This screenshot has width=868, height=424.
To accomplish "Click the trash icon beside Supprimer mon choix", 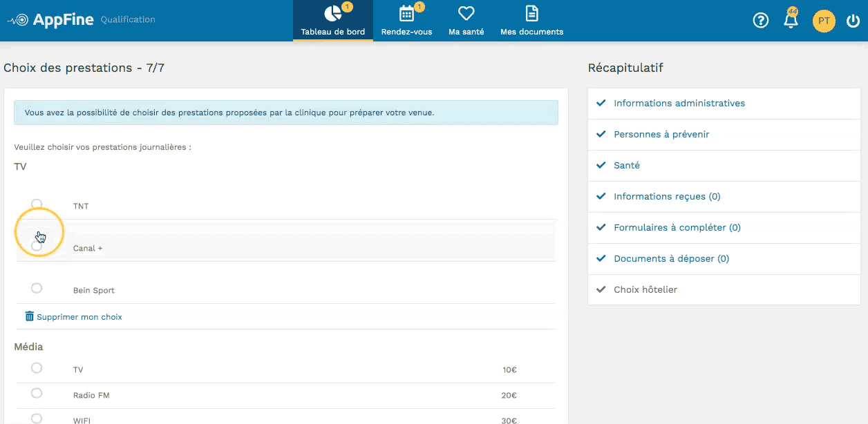I will click(29, 316).
